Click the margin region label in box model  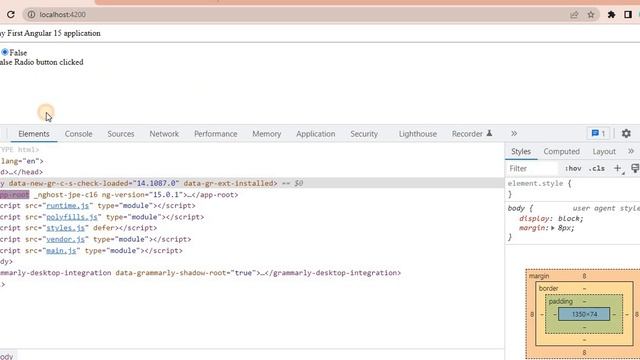539,276
